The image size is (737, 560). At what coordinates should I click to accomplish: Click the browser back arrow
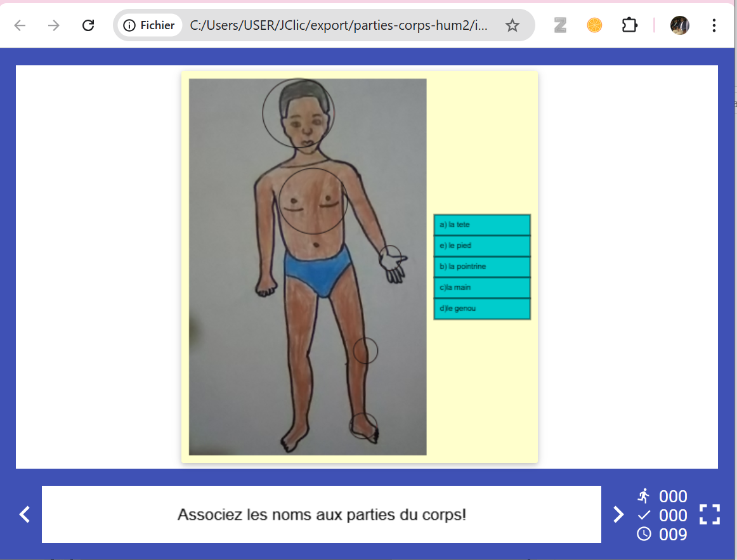(20, 25)
